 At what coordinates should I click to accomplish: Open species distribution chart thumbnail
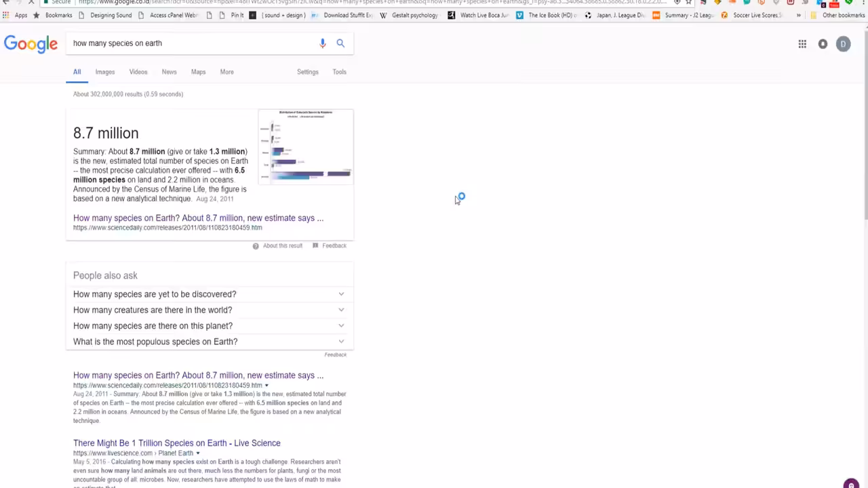pyautogui.click(x=306, y=146)
